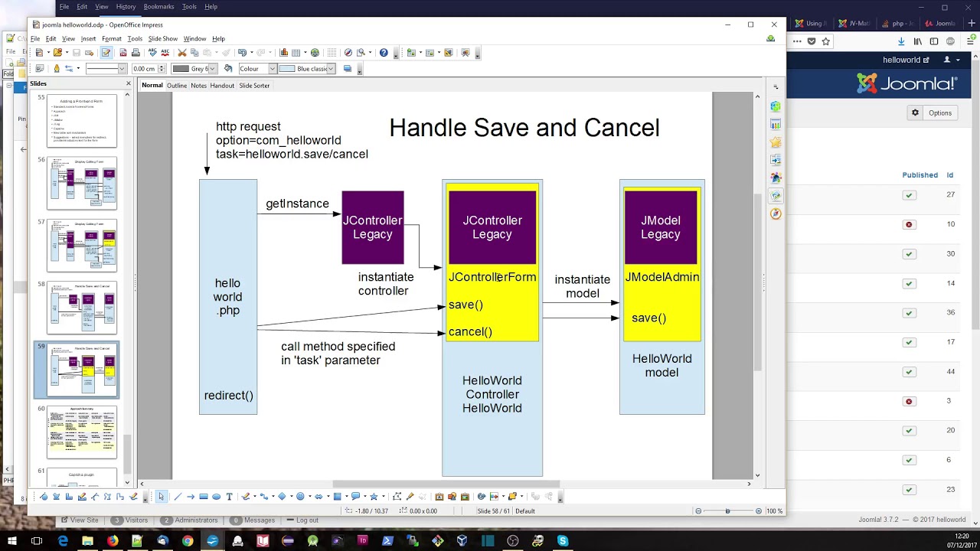
Task: Click the Navigator compass icon in toolbar
Action: click(348, 53)
